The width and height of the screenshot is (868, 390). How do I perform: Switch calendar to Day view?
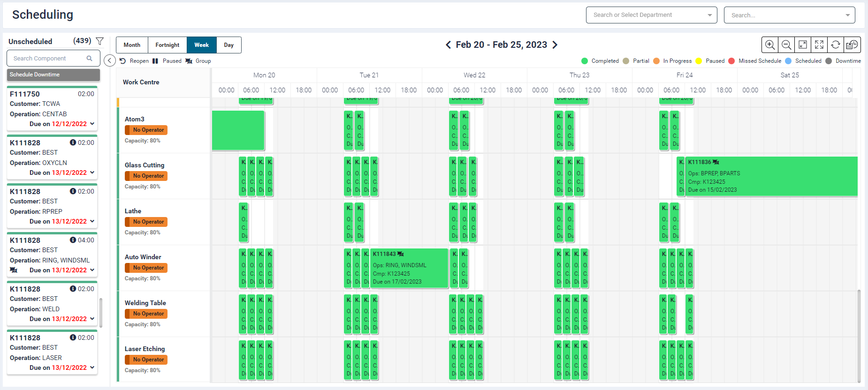[x=228, y=45]
